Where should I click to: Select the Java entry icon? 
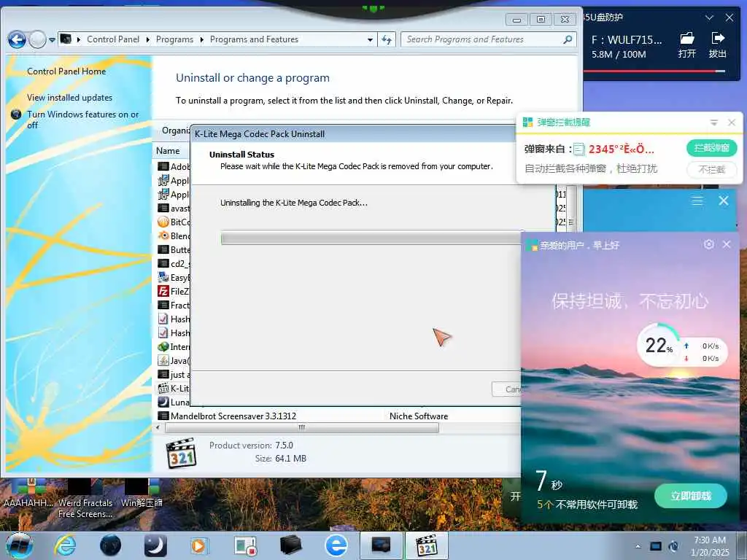(163, 360)
